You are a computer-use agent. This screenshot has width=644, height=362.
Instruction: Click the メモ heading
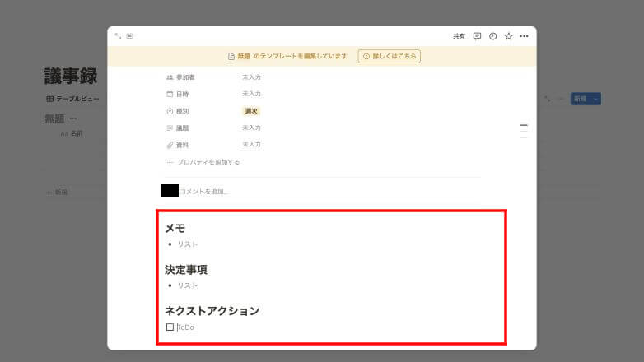[x=175, y=228]
